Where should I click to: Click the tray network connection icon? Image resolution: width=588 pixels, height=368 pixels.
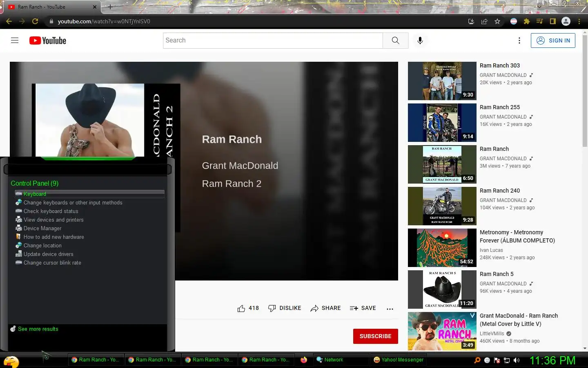click(507, 360)
